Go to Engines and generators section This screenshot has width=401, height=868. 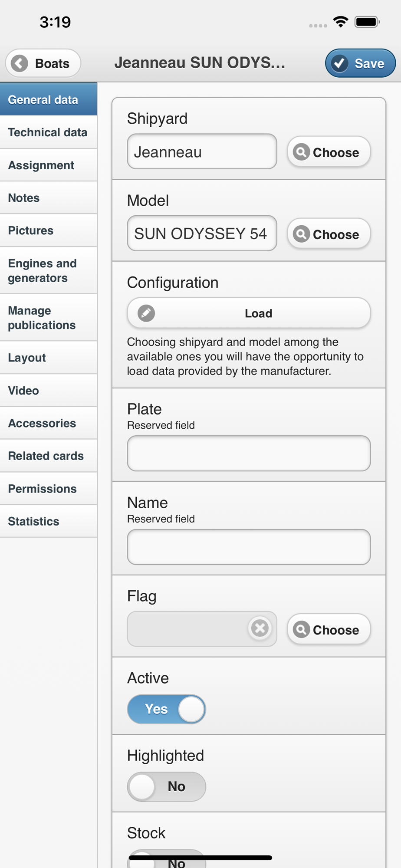tap(48, 270)
